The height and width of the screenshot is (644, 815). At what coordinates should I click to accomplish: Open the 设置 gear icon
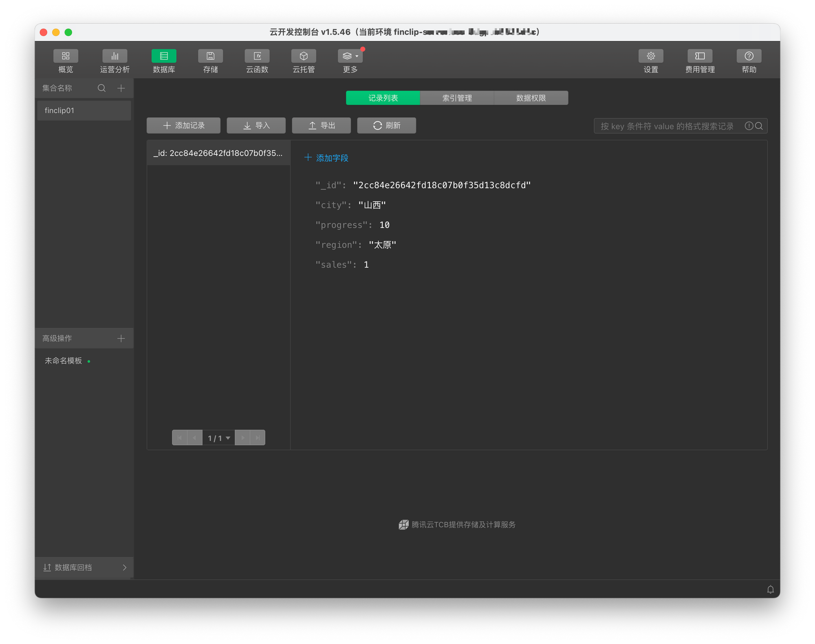pos(651,56)
